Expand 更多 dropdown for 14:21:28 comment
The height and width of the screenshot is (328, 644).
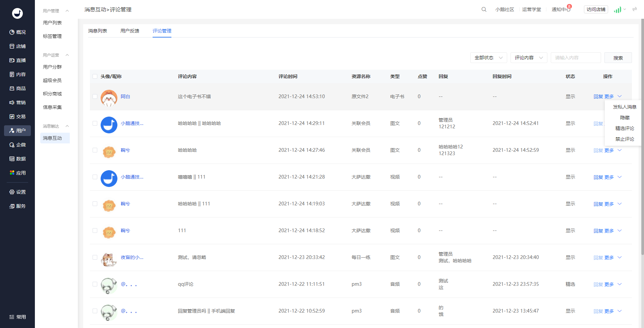613,177
